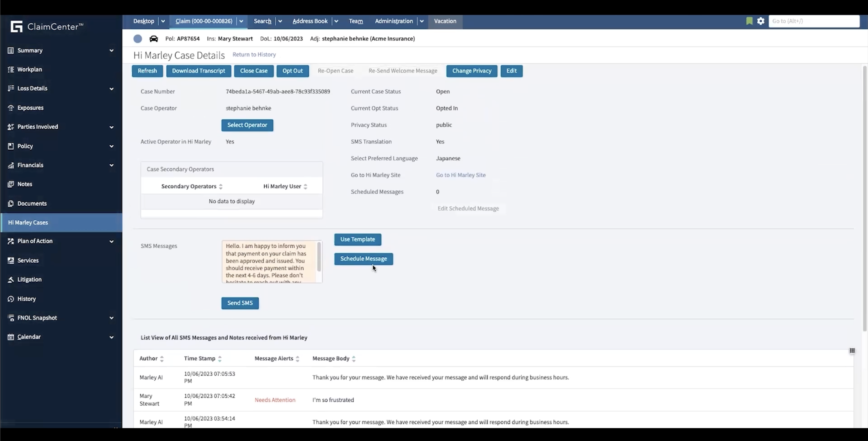Open the Claim tab dropdown arrow

click(241, 21)
